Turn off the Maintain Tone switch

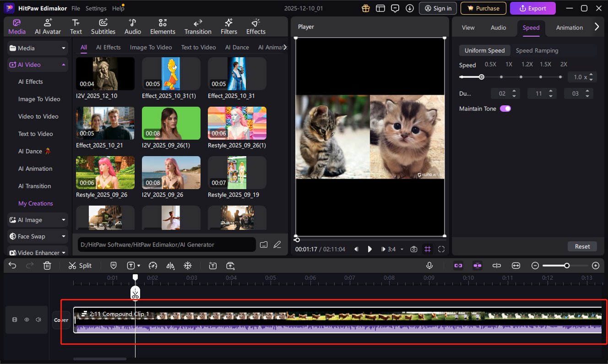tap(505, 109)
